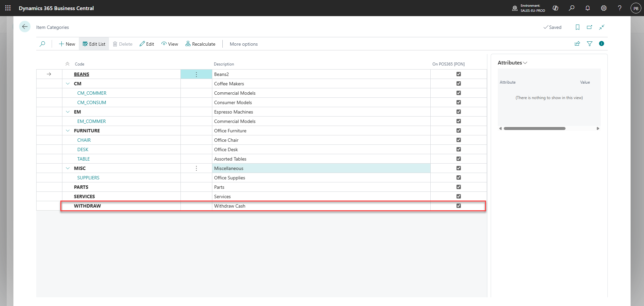
Task: Open More options menu
Action: coord(244,44)
